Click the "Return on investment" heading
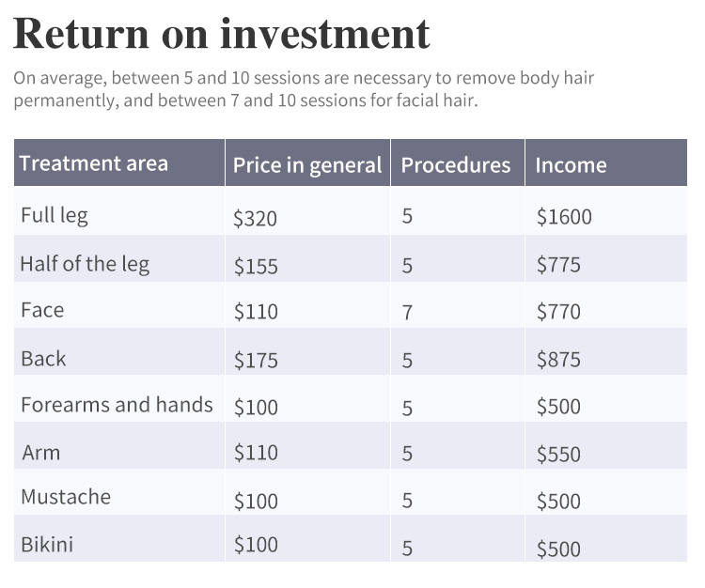The width and height of the screenshot is (705, 588). point(222,34)
